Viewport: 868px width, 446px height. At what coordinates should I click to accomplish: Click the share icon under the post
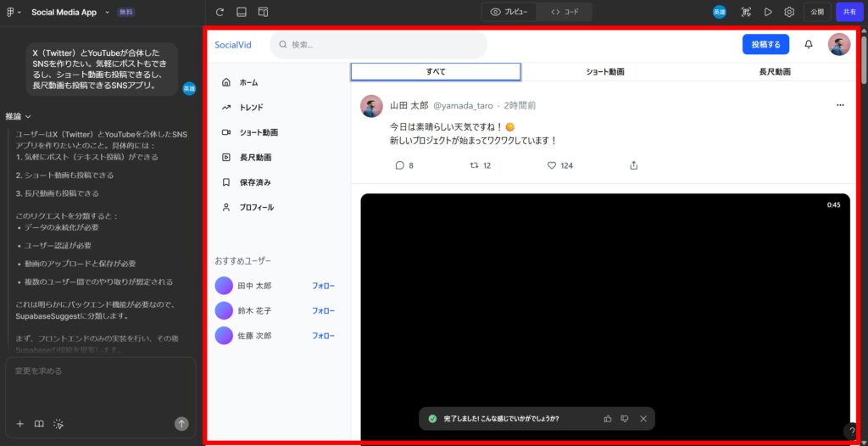(633, 165)
